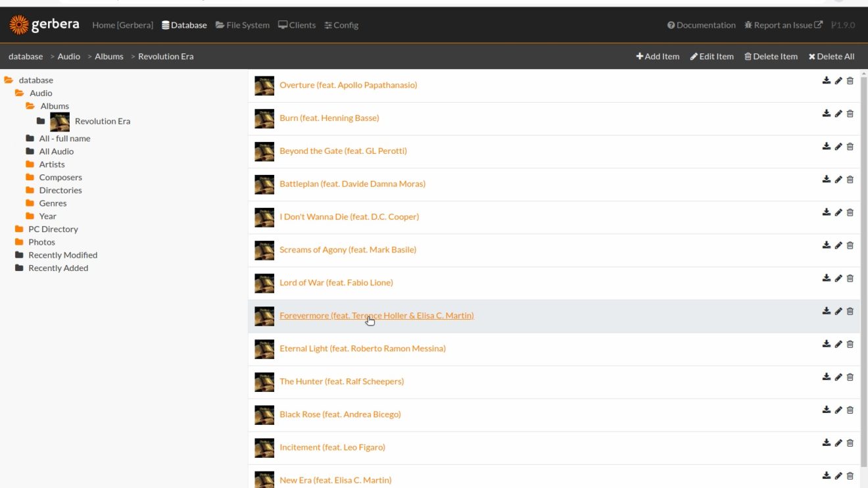Open the Clients menu item
This screenshot has width=868, height=488.
pos(297,25)
